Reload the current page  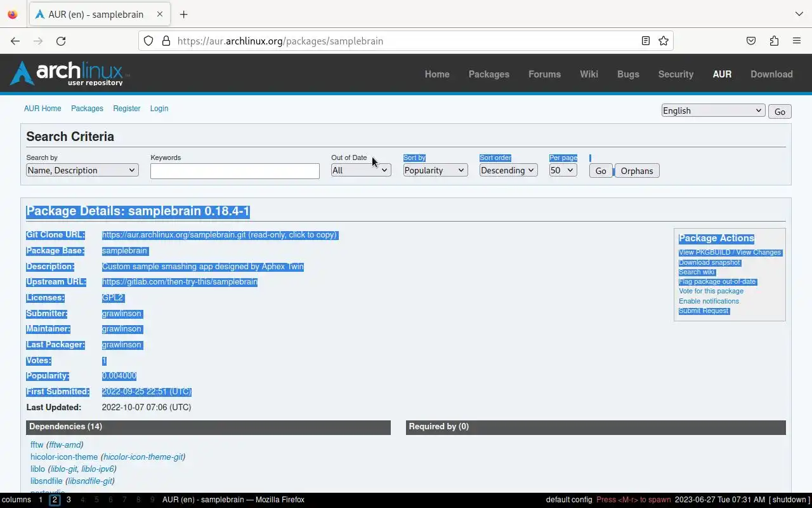tap(61, 41)
